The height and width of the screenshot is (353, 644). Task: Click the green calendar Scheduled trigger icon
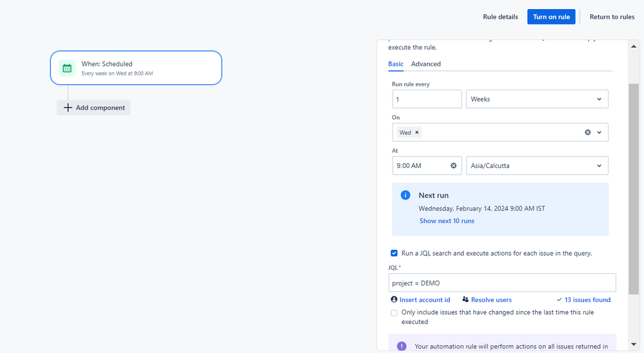pyautogui.click(x=67, y=68)
